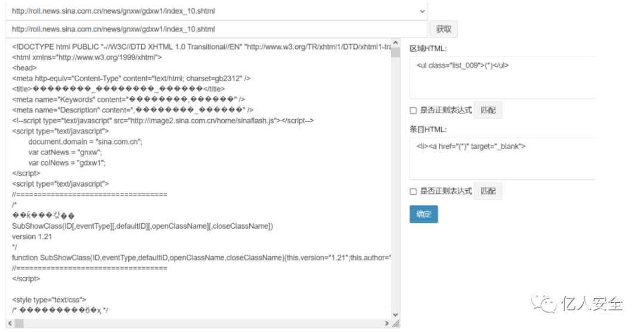Click the 条目HTML label
The width and height of the screenshot is (644, 332).
(428, 129)
